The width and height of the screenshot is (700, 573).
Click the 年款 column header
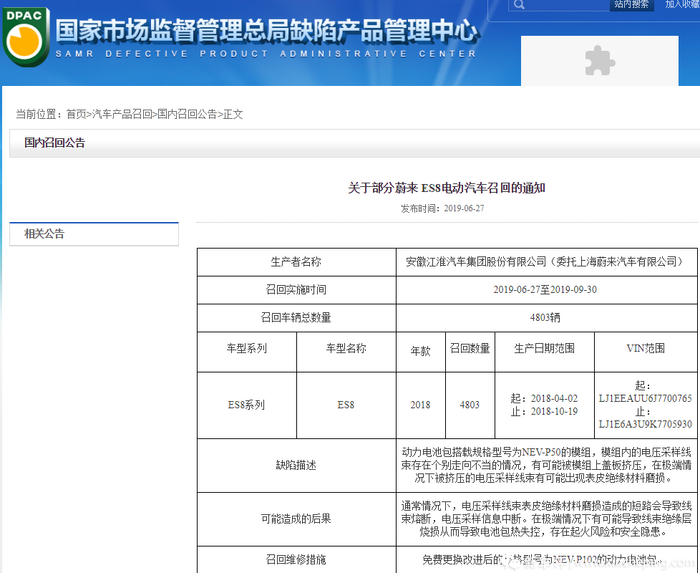pos(421,351)
